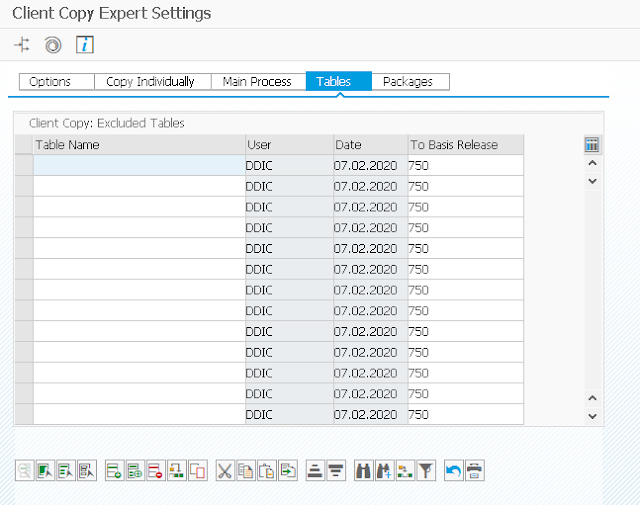The height and width of the screenshot is (505, 640).
Task: Click the Print icon in bottom toolbar
Action: pyautogui.click(x=475, y=471)
